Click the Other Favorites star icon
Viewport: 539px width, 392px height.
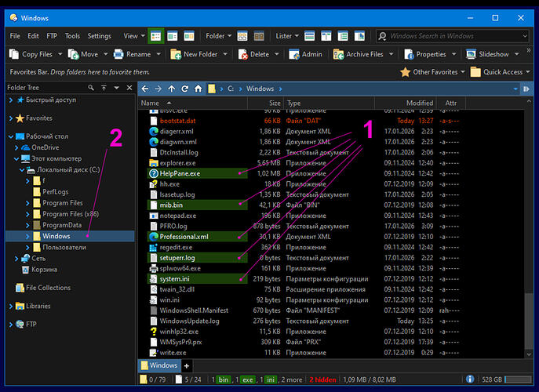406,72
